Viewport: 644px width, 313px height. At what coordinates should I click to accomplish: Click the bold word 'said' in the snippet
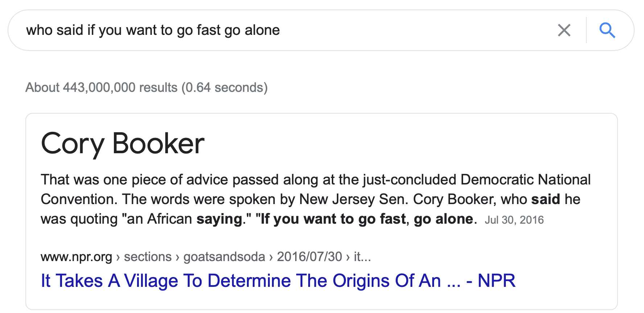[546, 199]
